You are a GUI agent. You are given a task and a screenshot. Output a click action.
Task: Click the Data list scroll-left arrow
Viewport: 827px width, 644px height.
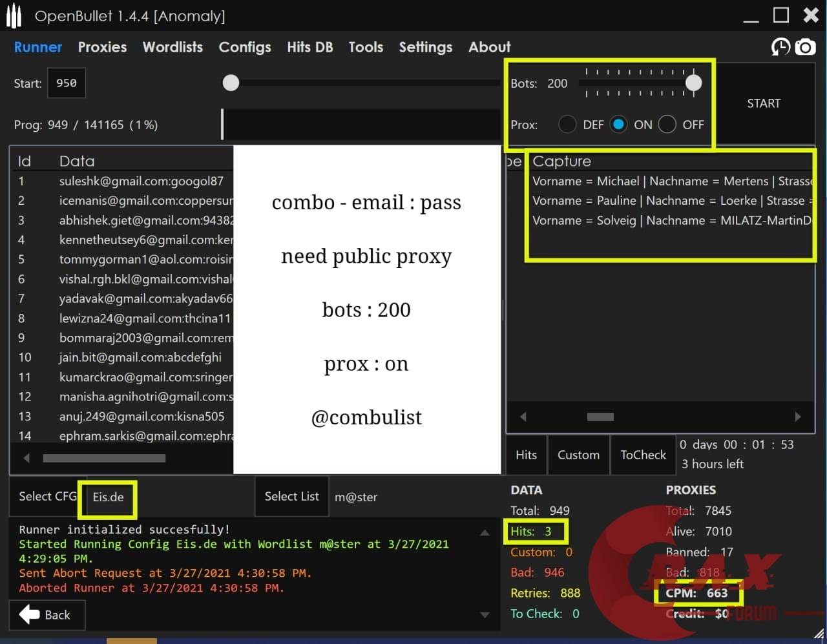coord(26,458)
